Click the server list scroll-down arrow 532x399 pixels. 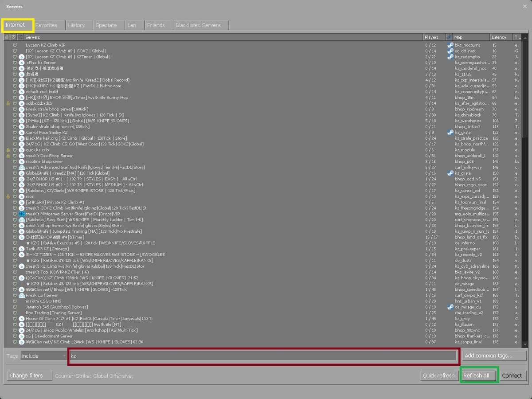525,344
